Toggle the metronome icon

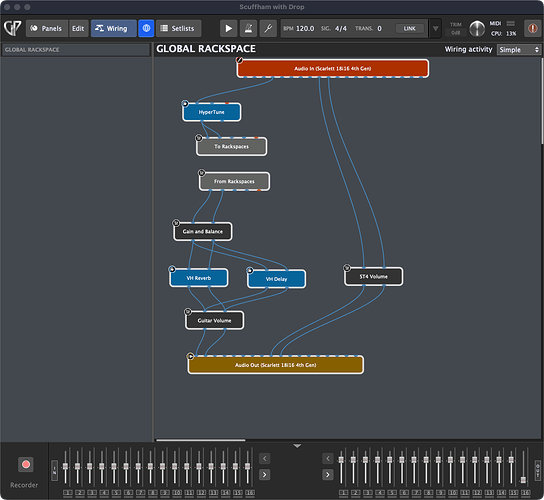(248, 28)
